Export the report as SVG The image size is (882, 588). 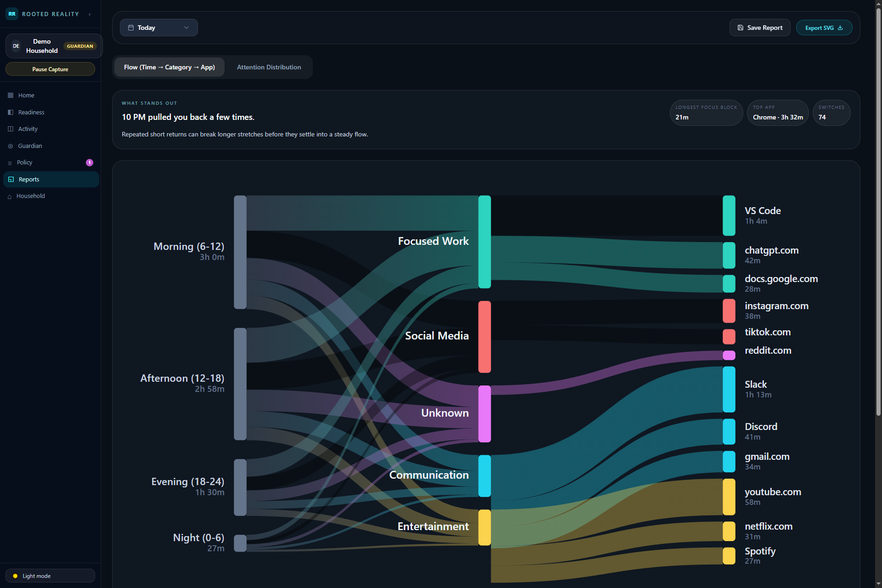(824, 28)
